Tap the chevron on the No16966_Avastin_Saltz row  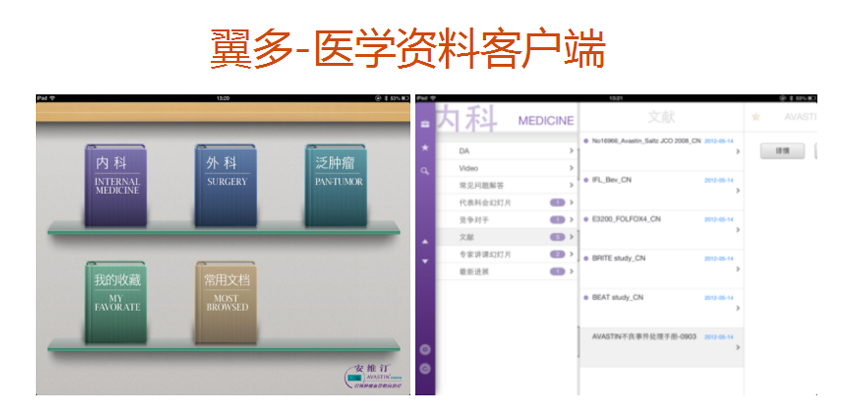click(x=738, y=151)
